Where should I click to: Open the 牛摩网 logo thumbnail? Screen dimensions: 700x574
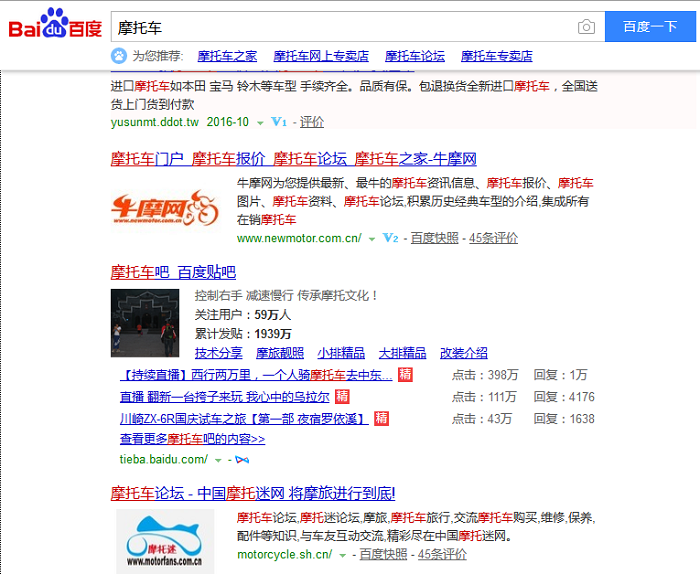pos(165,208)
